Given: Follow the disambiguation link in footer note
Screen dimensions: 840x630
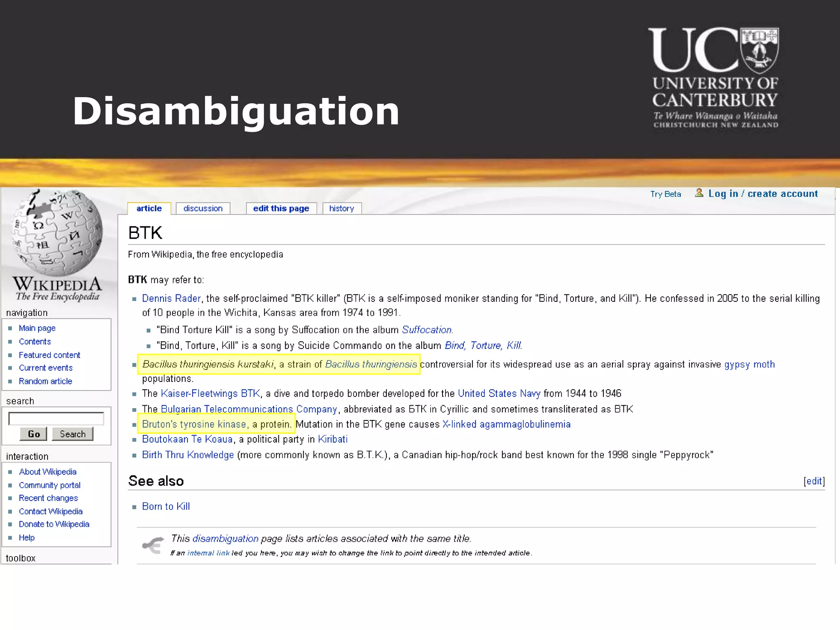Looking at the screenshot, I should 225,539.
